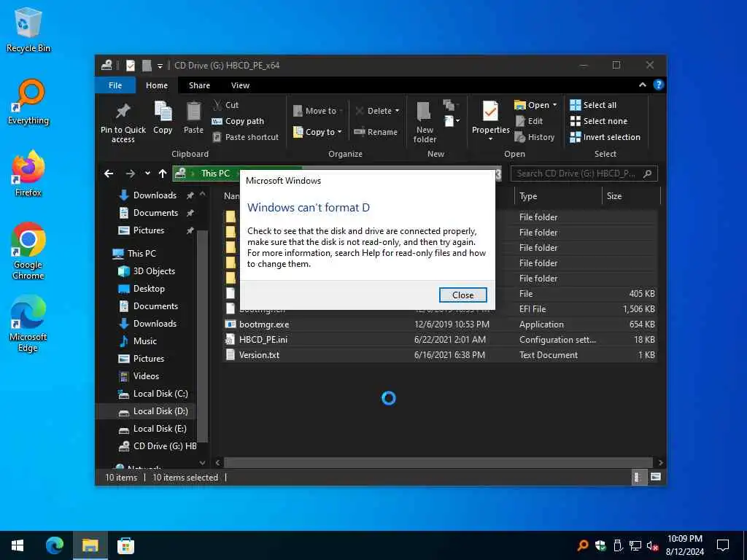Click the horizontal scrollbar of file list
Viewport: 747px width, 560px height.
(438, 462)
